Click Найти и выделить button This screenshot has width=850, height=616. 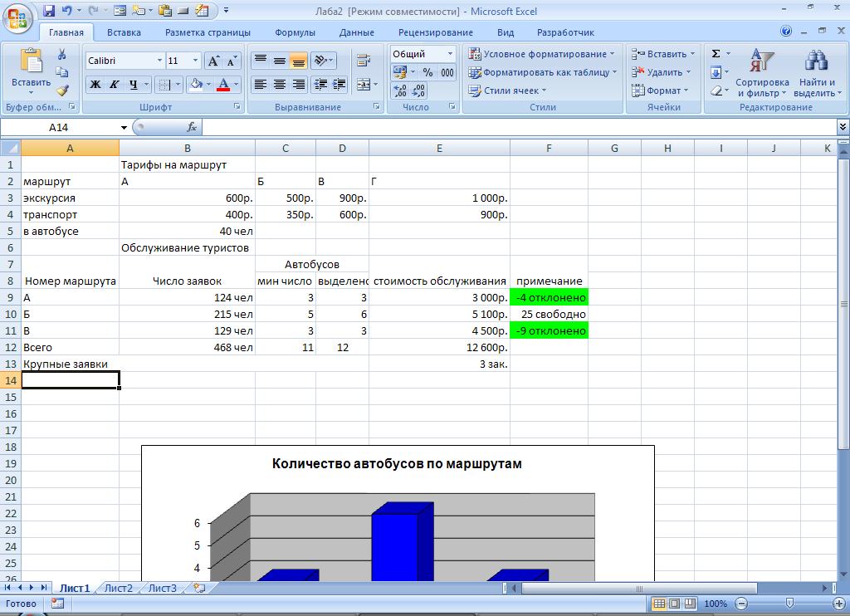tap(817, 71)
